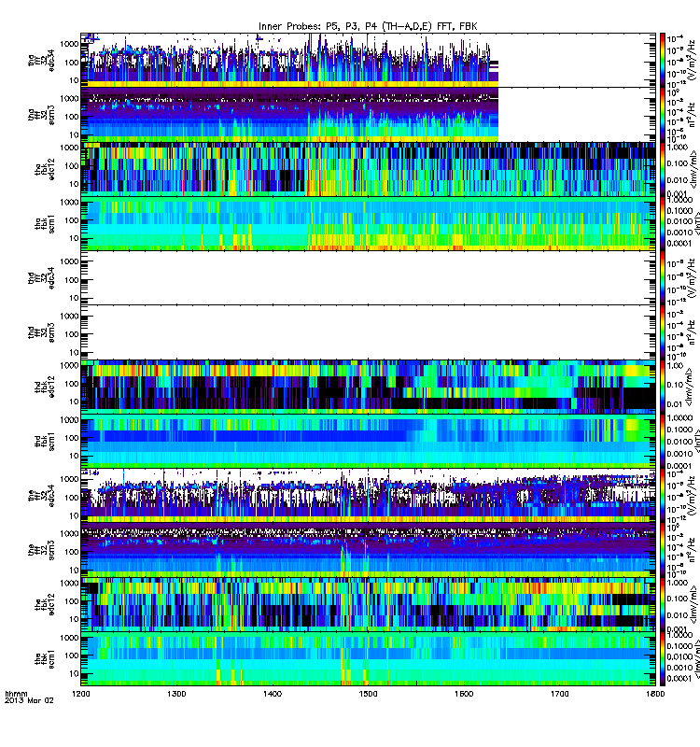
Task: Click the date label "2013 Mar 02"
Action: 29,701
